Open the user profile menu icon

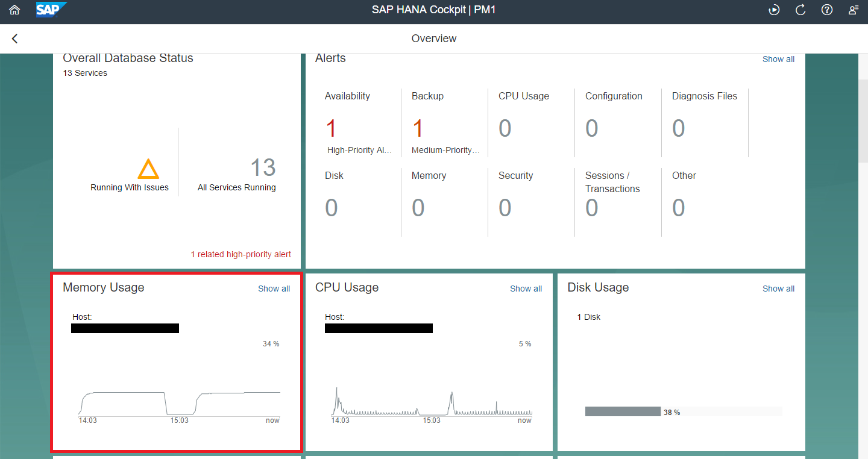854,10
